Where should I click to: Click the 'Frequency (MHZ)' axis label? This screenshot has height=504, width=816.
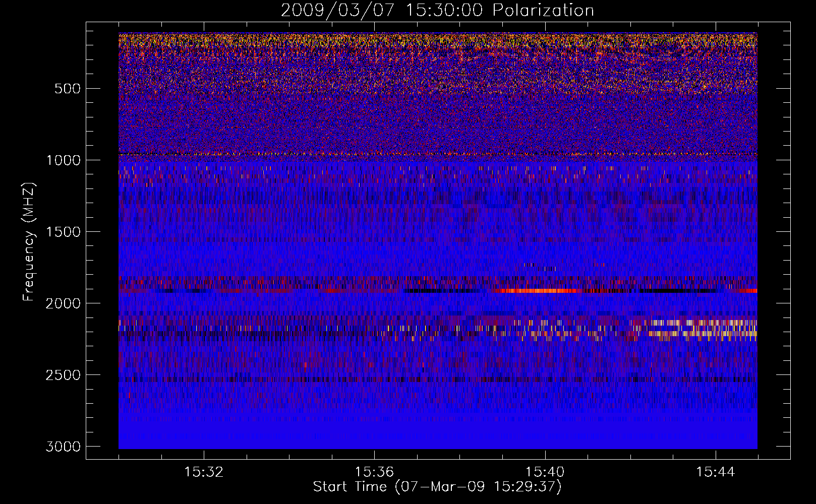tap(29, 242)
